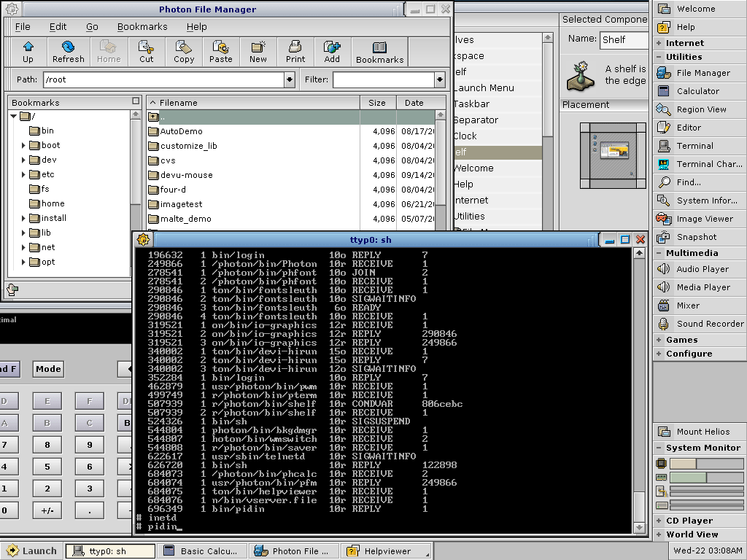Viewport: 747px width, 560px height.
Task: Open the Bookmarks toolbar button
Action: 379,52
